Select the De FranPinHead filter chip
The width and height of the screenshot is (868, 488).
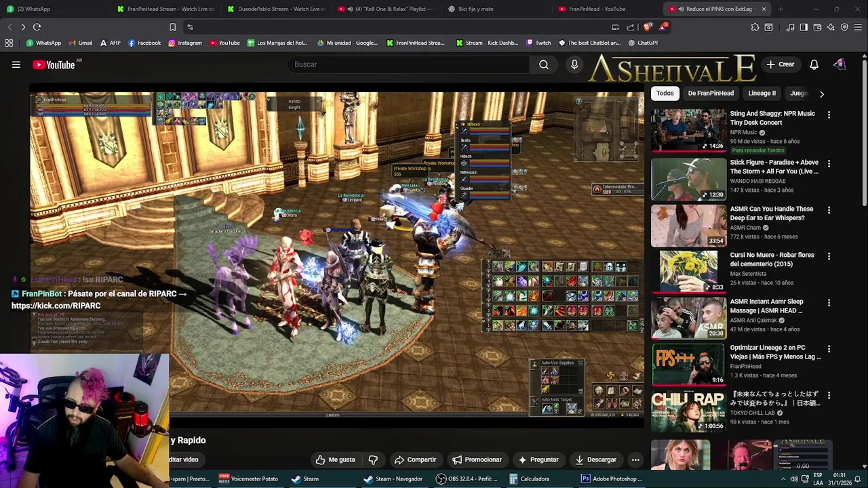point(711,94)
